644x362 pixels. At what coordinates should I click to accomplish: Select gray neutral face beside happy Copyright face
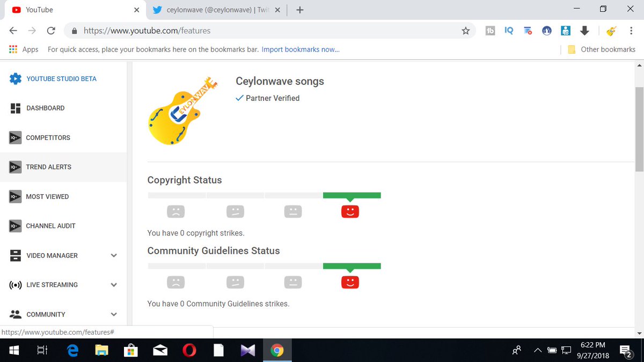[x=292, y=211]
